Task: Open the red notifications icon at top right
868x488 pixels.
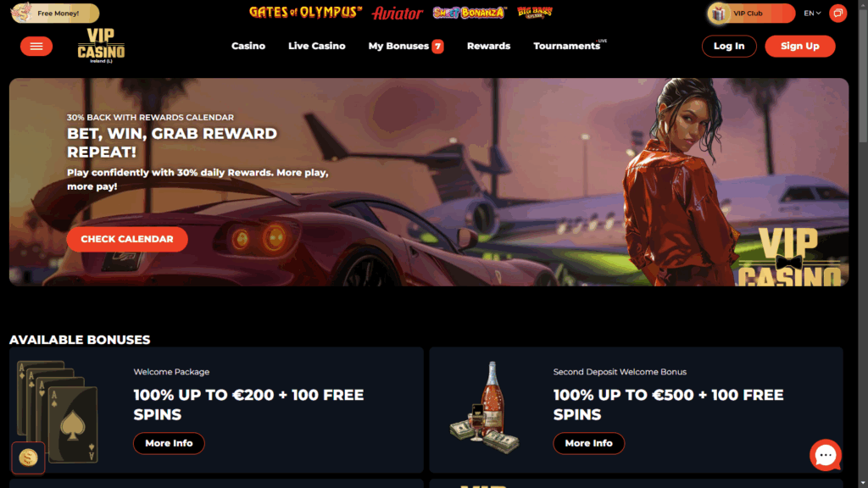Action: pos(837,13)
